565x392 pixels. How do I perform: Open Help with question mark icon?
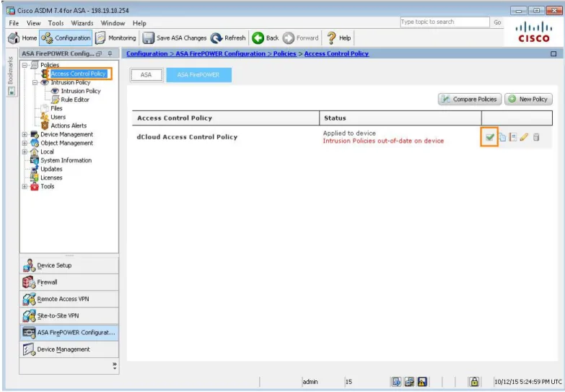click(338, 38)
